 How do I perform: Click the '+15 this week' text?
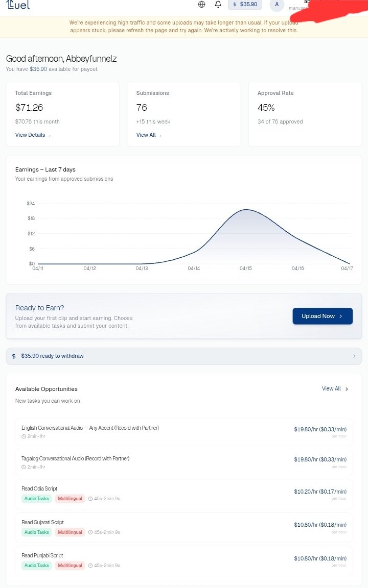pos(153,121)
